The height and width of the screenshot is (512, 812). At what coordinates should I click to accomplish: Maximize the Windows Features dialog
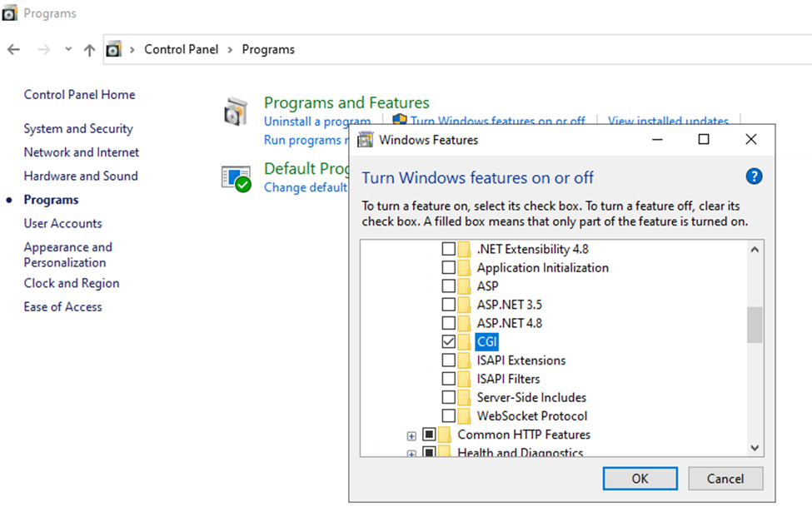(x=703, y=139)
